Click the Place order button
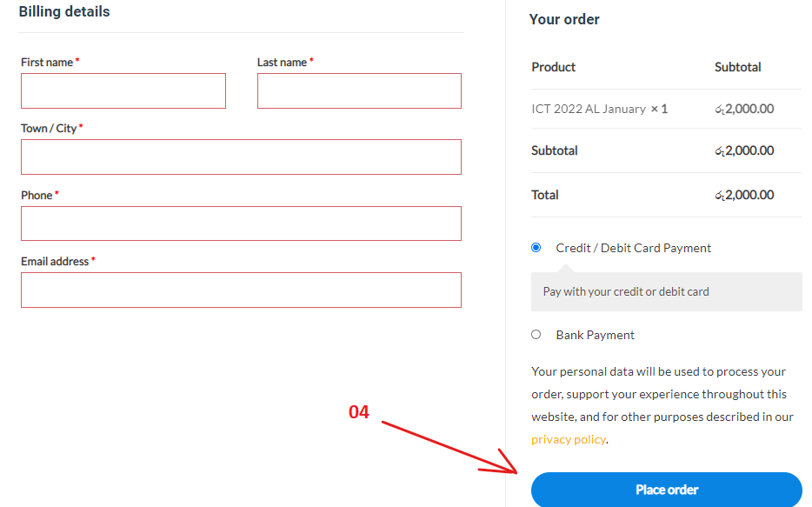This screenshot has height=507, width=812. click(x=667, y=490)
